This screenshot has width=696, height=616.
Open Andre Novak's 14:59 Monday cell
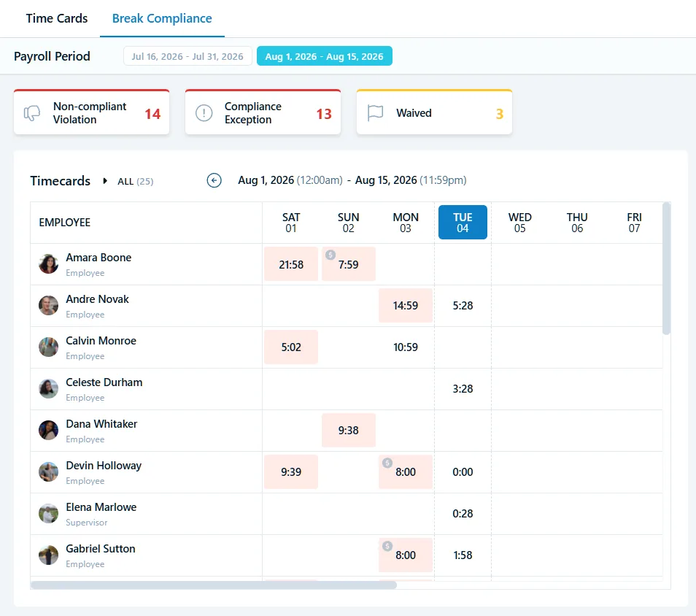[405, 306]
